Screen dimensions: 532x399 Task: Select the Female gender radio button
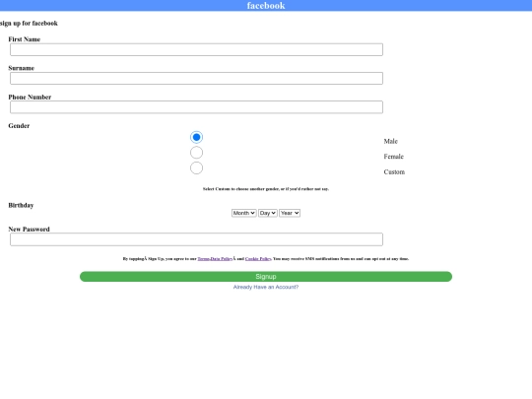pos(196,153)
